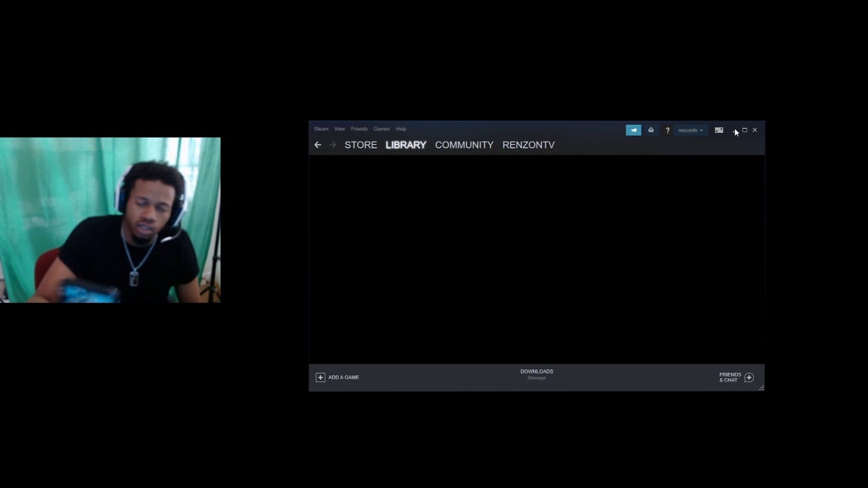The image size is (868, 488).
Task: Click the forward arrow button
Action: tap(332, 145)
